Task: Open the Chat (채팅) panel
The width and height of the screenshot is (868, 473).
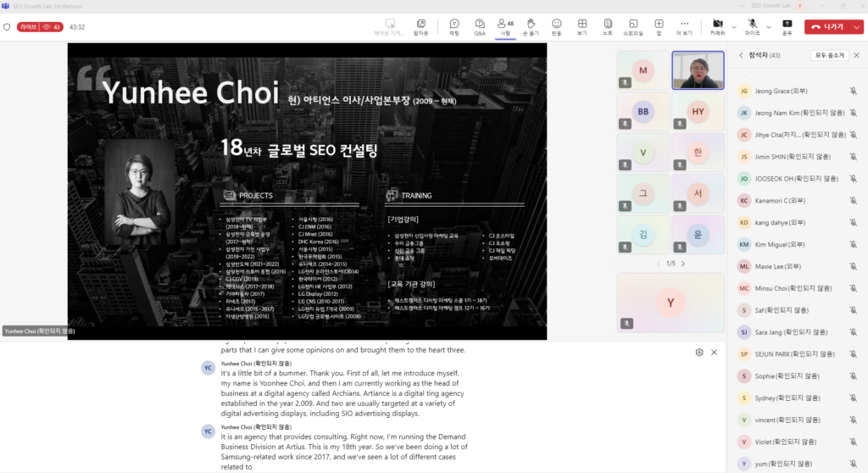Action: [454, 26]
